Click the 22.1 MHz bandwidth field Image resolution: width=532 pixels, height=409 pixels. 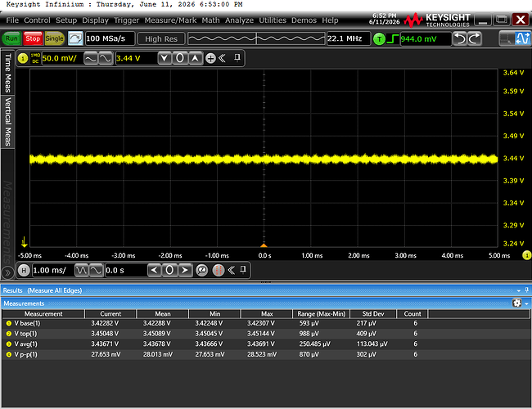348,38
